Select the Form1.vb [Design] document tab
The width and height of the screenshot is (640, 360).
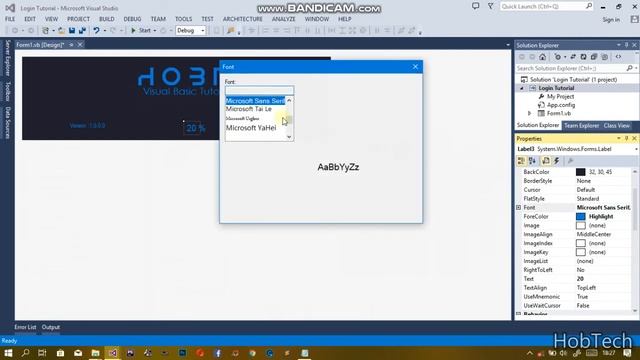(40, 45)
